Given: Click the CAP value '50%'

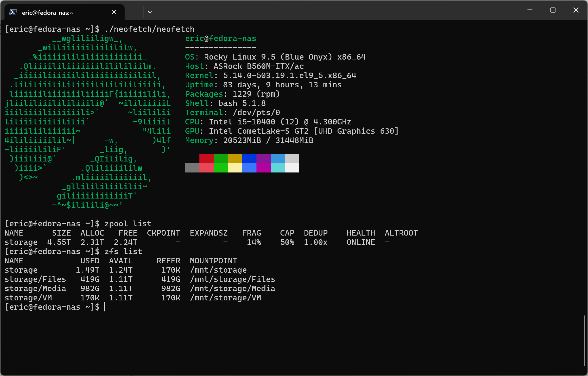Looking at the screenshot, I should click(x=287, y=242).
